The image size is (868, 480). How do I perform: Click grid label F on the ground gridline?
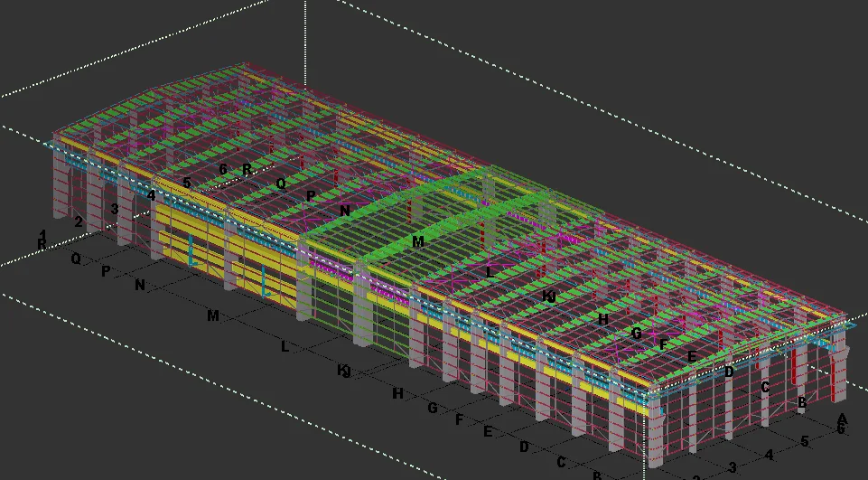point(459,419)
